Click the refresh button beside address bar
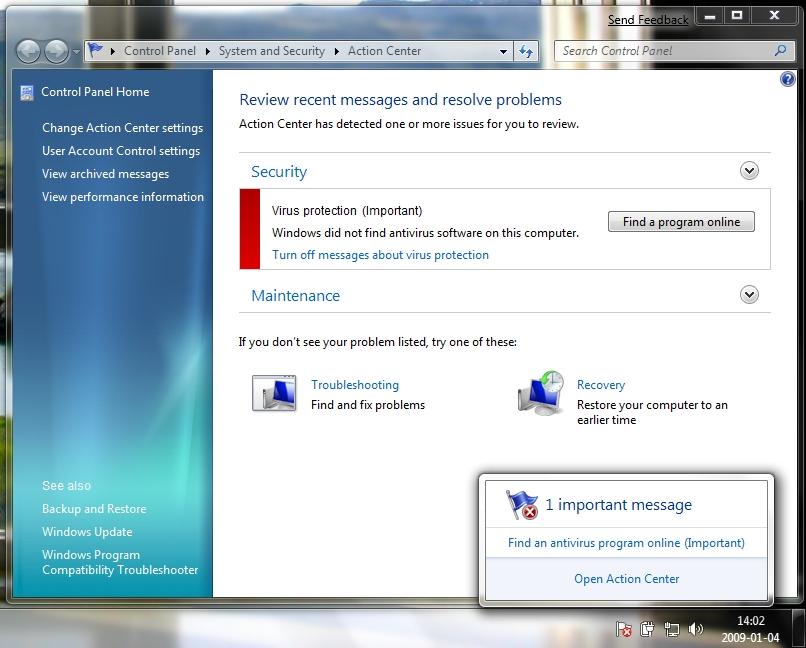Viewport: 806px width, 648px height. pos(527,51)
